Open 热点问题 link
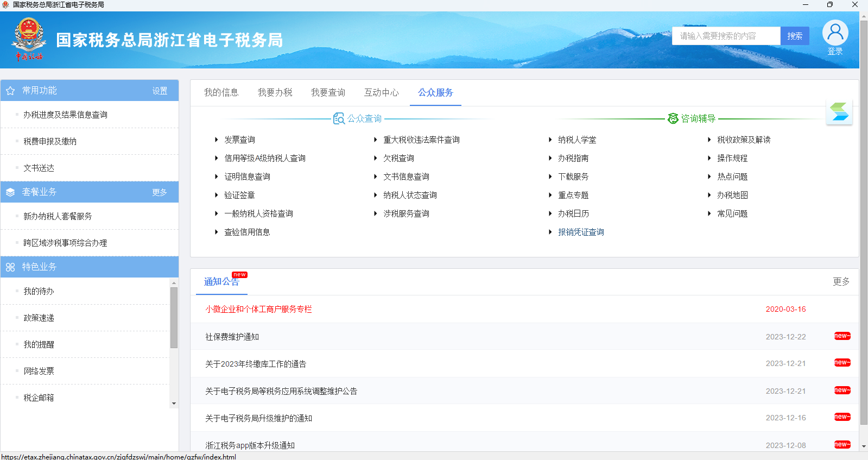The width and height of the screenshot is (868, 460). pos(732,177)
